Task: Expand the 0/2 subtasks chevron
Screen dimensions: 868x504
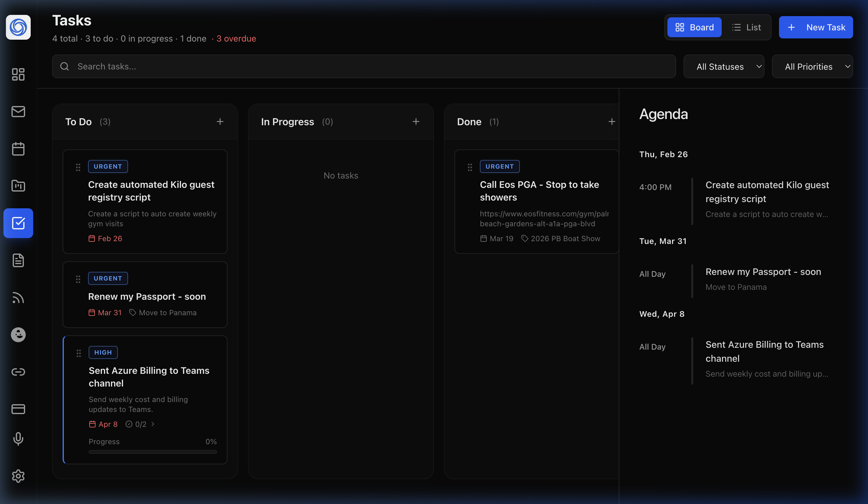Action: pyautogui.click(x=153, y=424)
